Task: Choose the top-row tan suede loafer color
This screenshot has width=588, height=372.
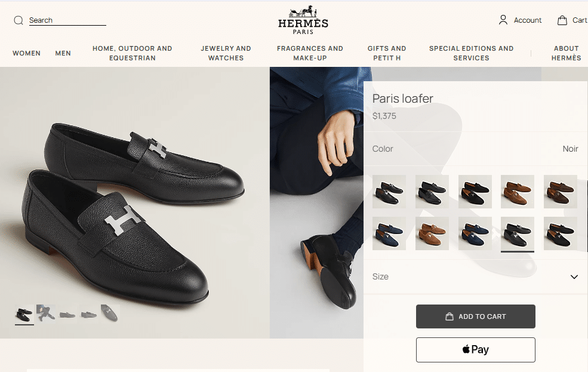Action: click(x=518, y=192)
